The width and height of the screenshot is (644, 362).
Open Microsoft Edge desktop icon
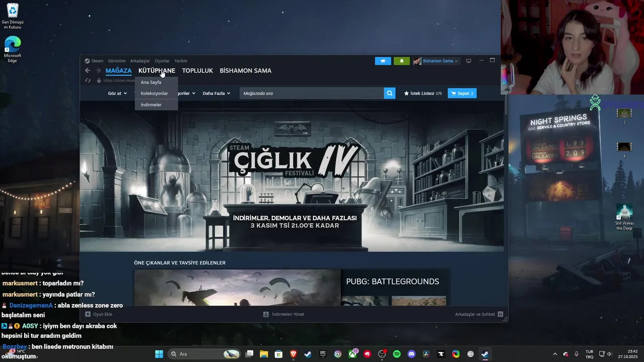13,49
